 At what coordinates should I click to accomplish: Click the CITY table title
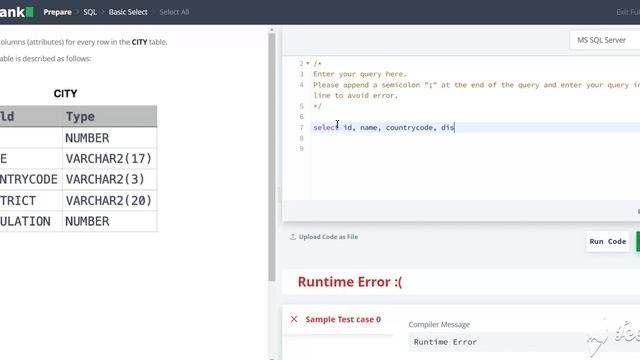pos(65,93)
